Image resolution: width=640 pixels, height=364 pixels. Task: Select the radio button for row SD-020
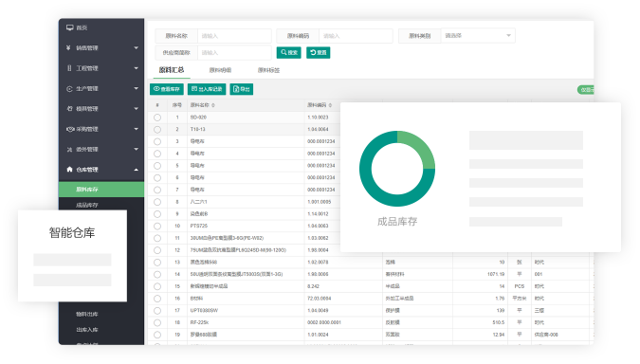[x=157, y=118]
